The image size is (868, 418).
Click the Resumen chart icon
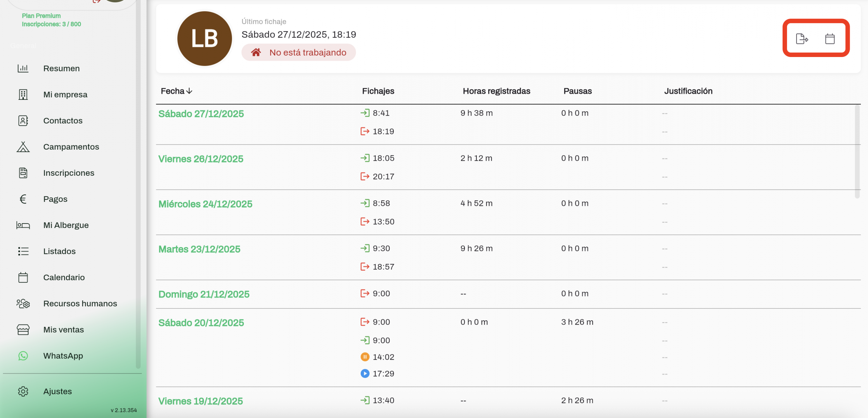tap(23, 69)
